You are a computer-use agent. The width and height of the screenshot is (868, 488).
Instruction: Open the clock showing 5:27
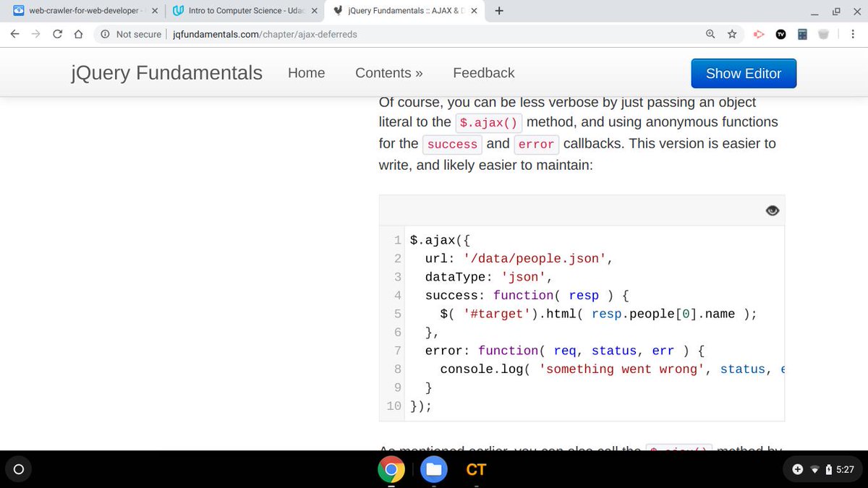pos(845,470)
